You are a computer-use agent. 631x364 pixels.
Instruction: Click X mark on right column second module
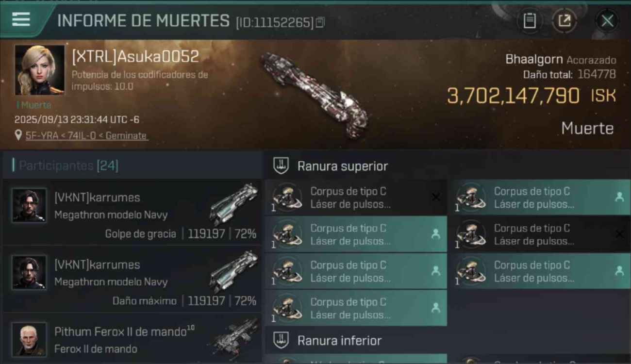619,234
